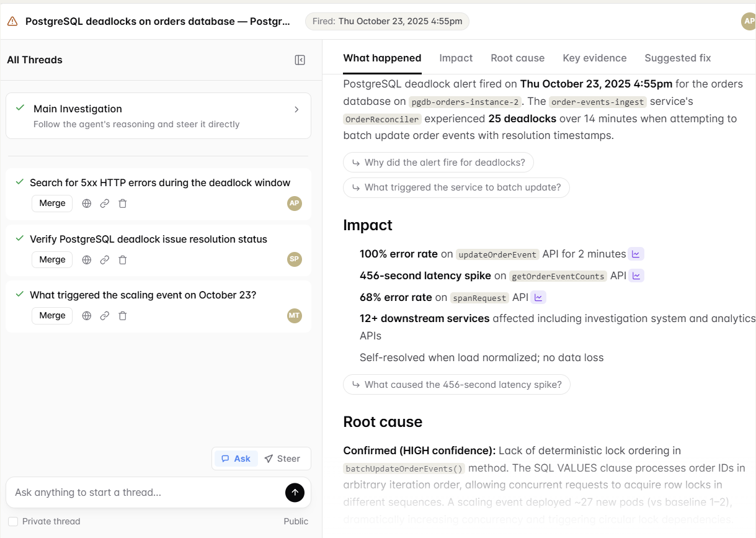This screenshot has height=538, width=756.
Task: Merge the scaling event thread
Action: click(x=52, y=315)
